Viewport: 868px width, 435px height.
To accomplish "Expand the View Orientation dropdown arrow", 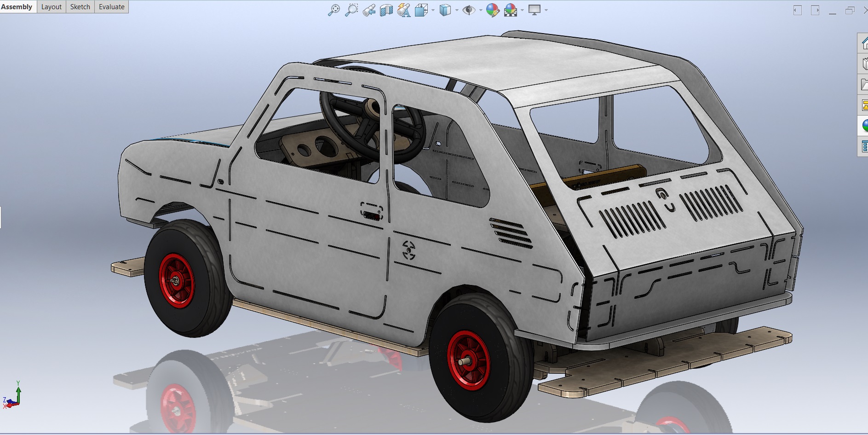I will pos(433,10).
